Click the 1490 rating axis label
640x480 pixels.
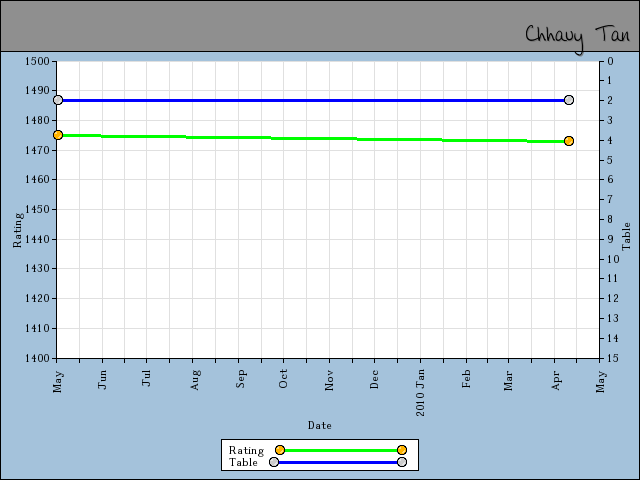click(37, 90)
